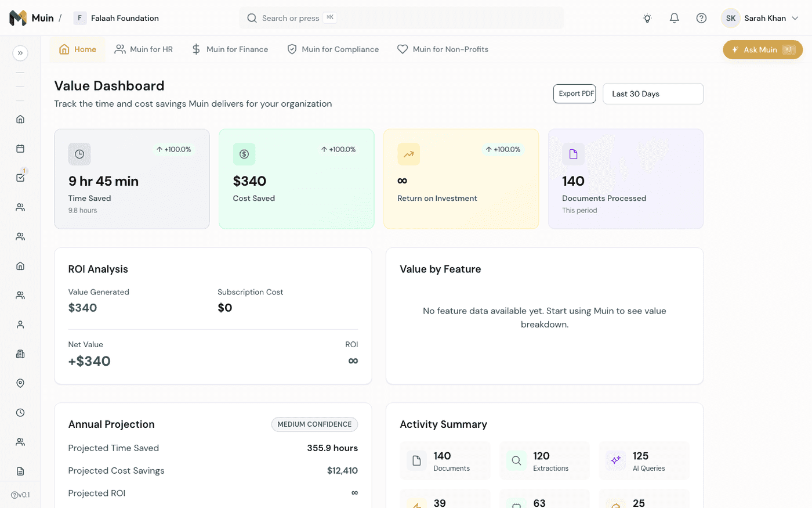812x508 pixels.
Task: Click the 'This period' subtext
Action: (579, 210)
